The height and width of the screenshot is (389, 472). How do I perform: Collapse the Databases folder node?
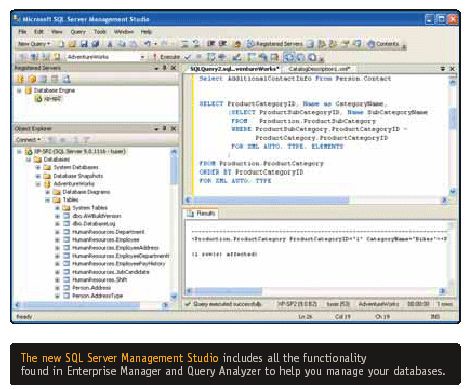coord(28,159)
